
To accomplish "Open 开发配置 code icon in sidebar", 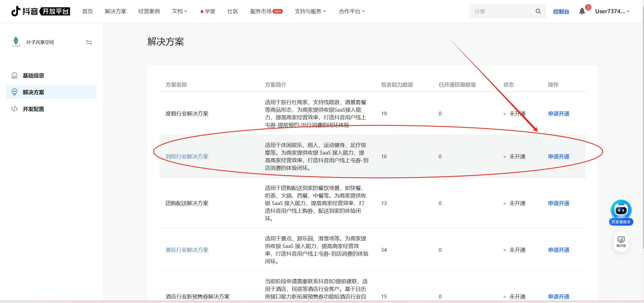I will [x=14, y=109].
